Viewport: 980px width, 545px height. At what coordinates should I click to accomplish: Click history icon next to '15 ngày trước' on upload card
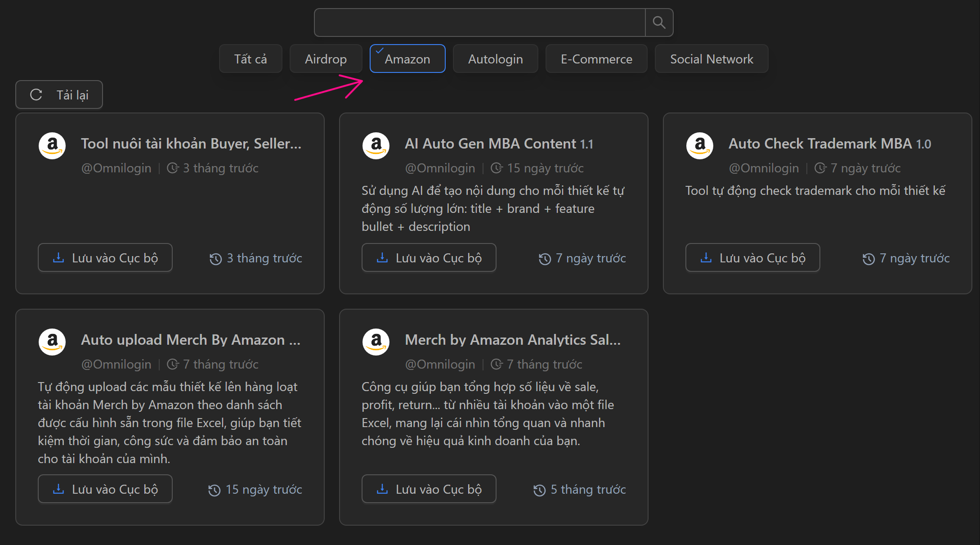click(215, 490)
